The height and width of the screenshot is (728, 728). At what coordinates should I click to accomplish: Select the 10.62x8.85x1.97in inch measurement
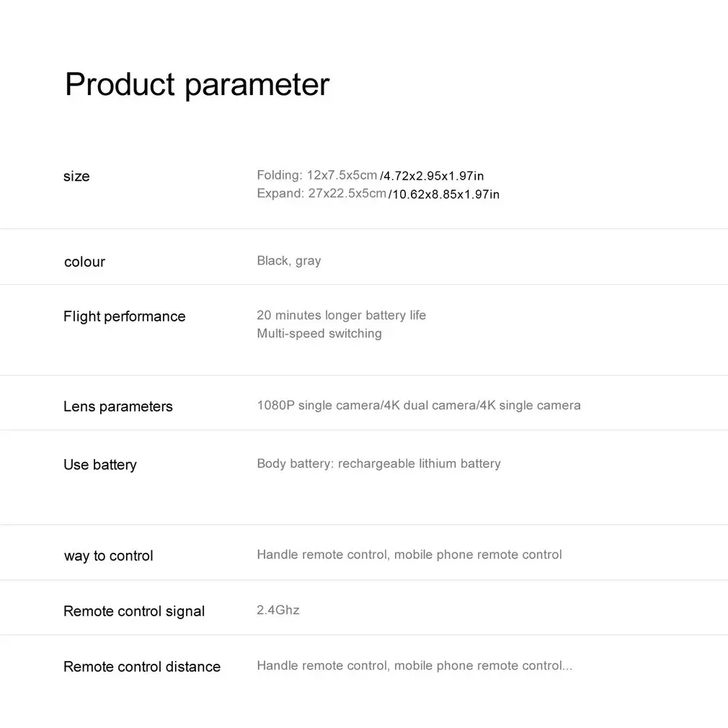tap(445, 195)
